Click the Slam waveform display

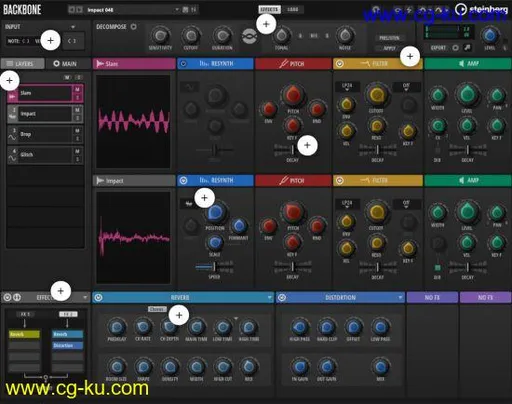pyautogui.click(x=133, y=122)
